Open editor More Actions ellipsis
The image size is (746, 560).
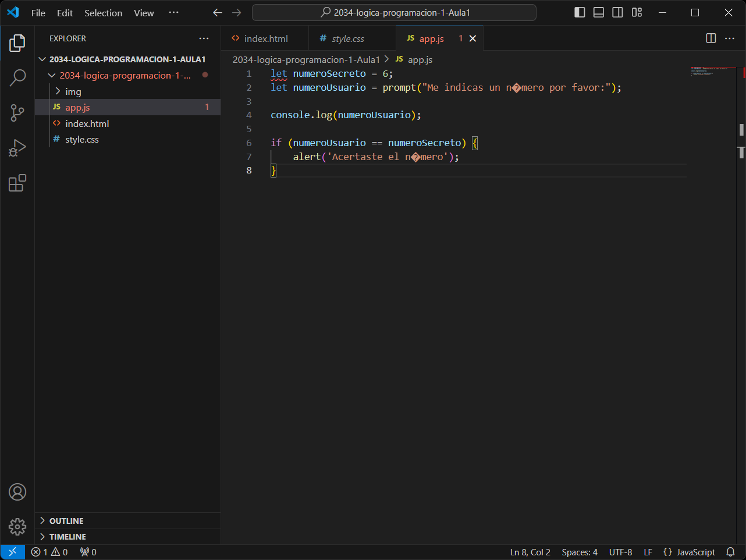(730, 38)
